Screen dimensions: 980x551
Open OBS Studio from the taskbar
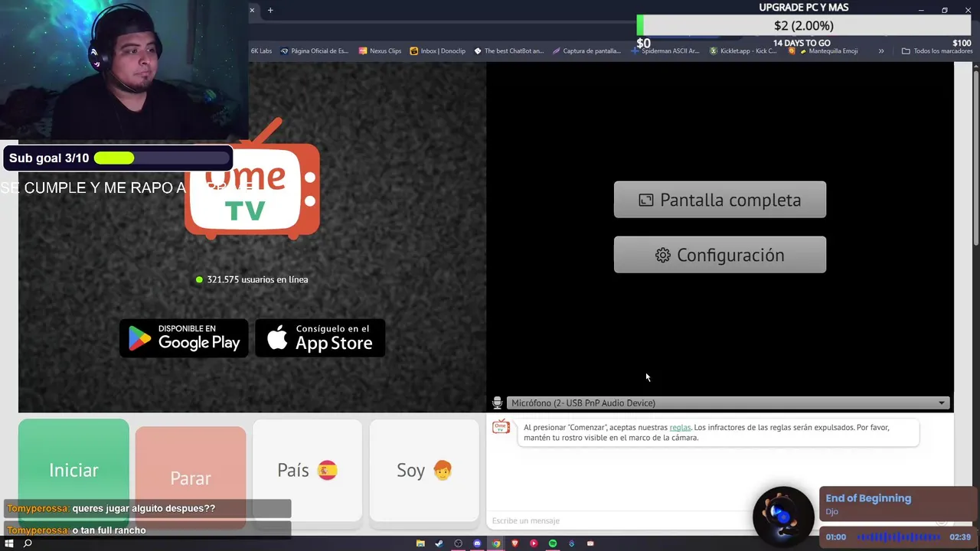click(458, 543)
